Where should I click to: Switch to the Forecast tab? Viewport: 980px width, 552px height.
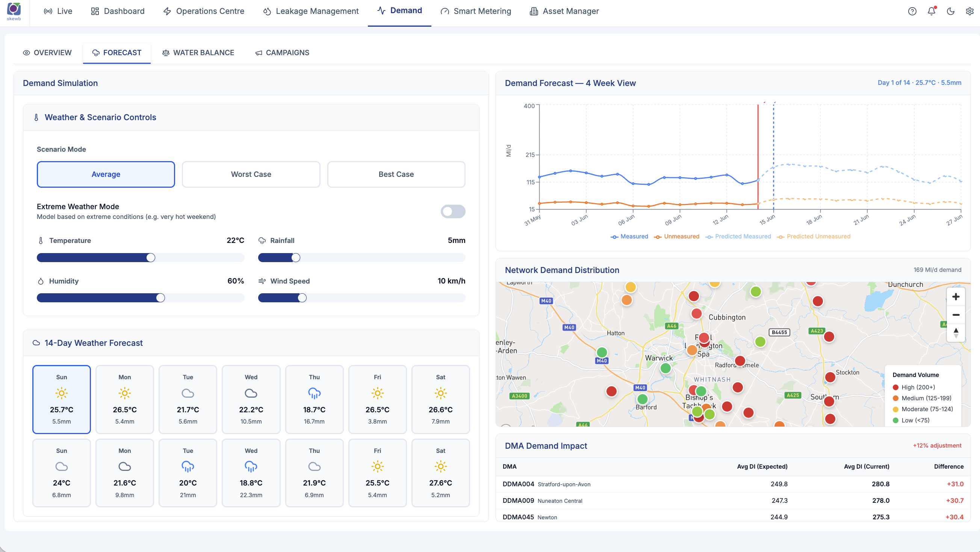tap(117, 53)
